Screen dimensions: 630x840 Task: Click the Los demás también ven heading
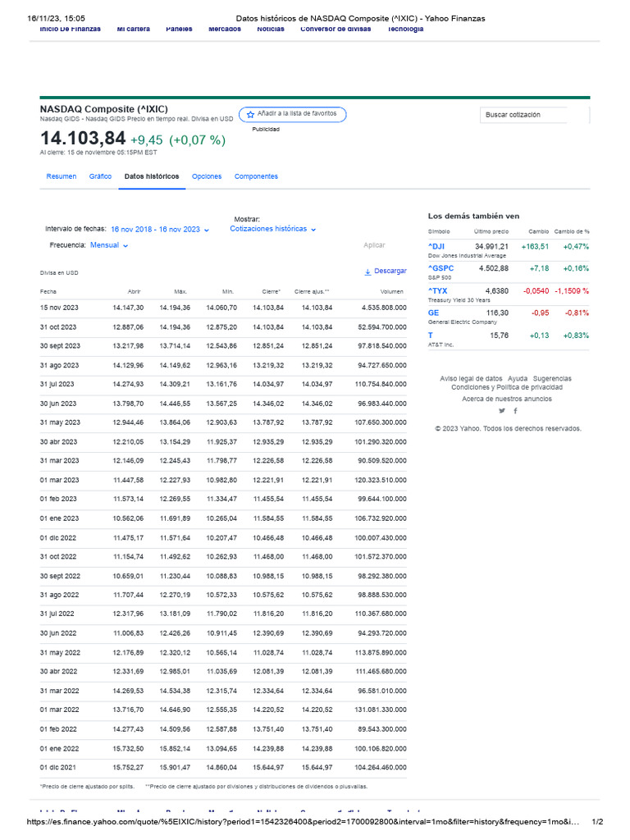pos(473,217)
